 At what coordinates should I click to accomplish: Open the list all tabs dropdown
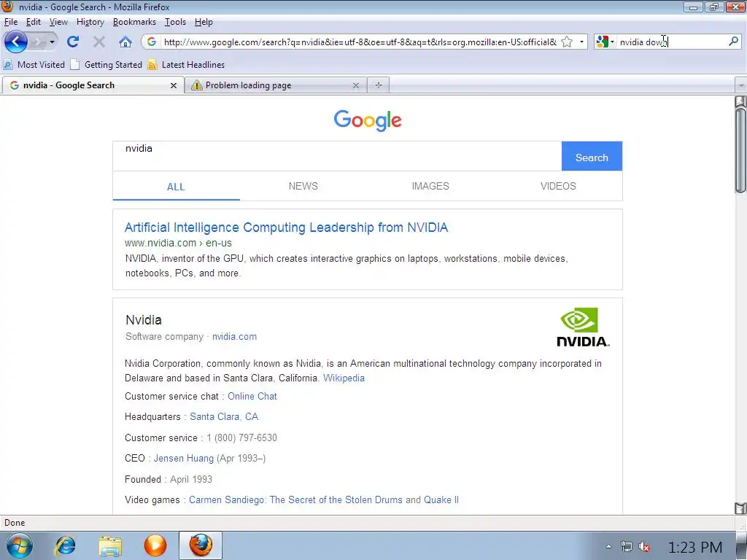point(741,86)
